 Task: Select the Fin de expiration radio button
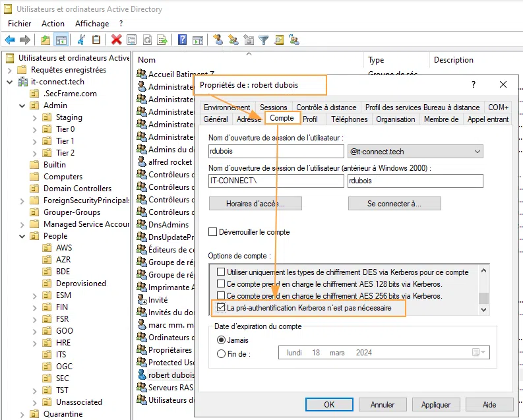pyautogui.click(x=221, y=353)
